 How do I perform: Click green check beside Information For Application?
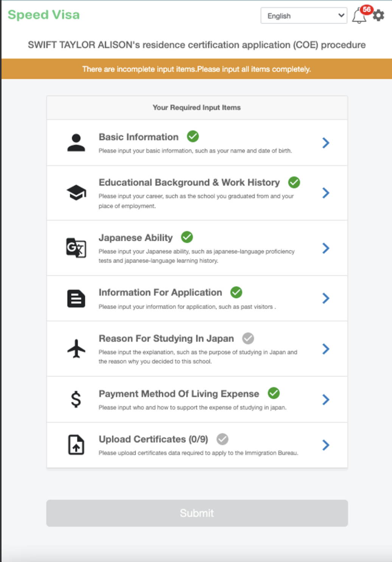(x=236, y=292)
